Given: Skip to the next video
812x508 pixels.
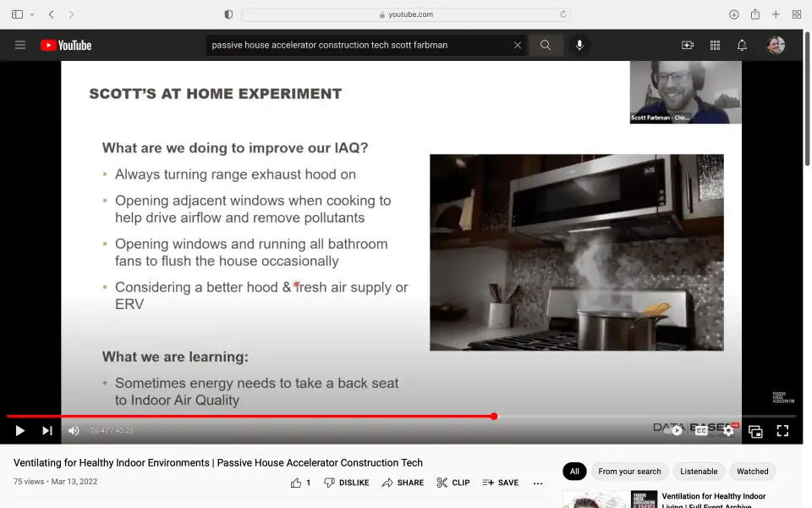Looking at the screenshot, I should (x=47, y=431).
